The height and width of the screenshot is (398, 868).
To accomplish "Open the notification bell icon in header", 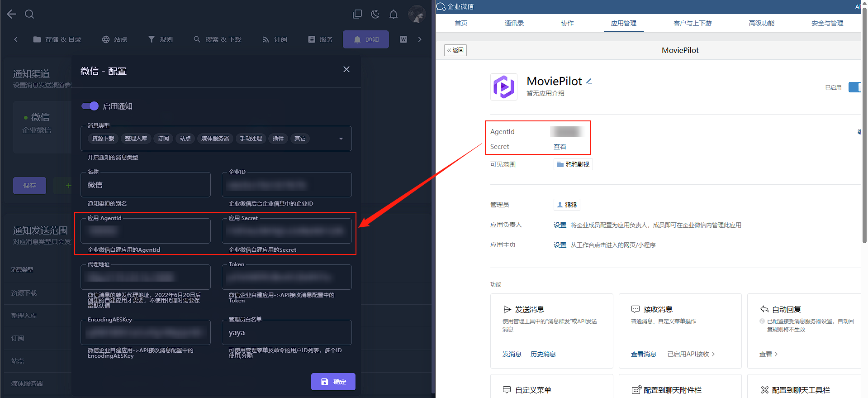I will click(394, 14).
